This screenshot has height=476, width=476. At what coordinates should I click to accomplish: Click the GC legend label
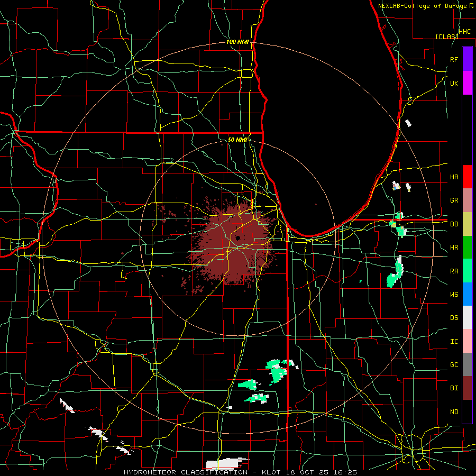click(454, 364)
